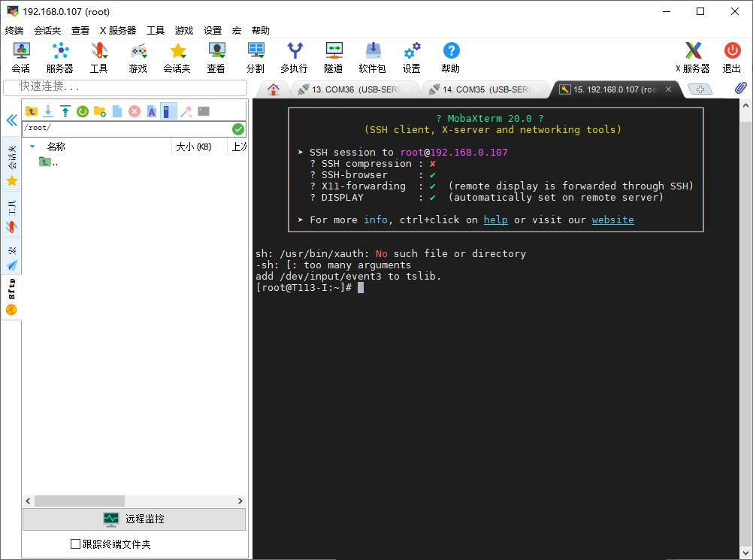The width and height of the screenshot is (753, 560).
Task: Open the 工具 menu in menu bar
Action: point(155,31)
